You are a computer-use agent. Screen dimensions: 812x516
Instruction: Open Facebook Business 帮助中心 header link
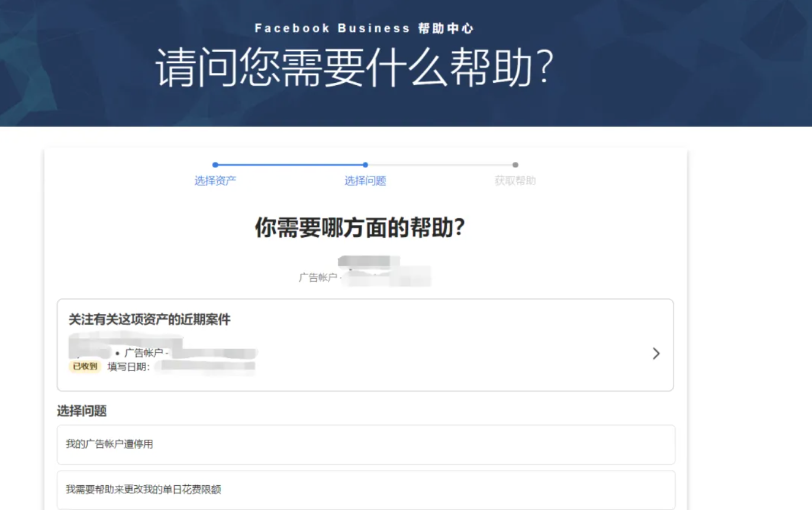coord(364,28)
